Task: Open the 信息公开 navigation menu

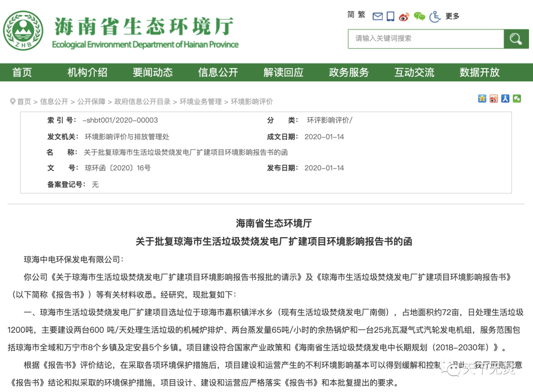Action: pyautogui.click(x=218, y=72)
